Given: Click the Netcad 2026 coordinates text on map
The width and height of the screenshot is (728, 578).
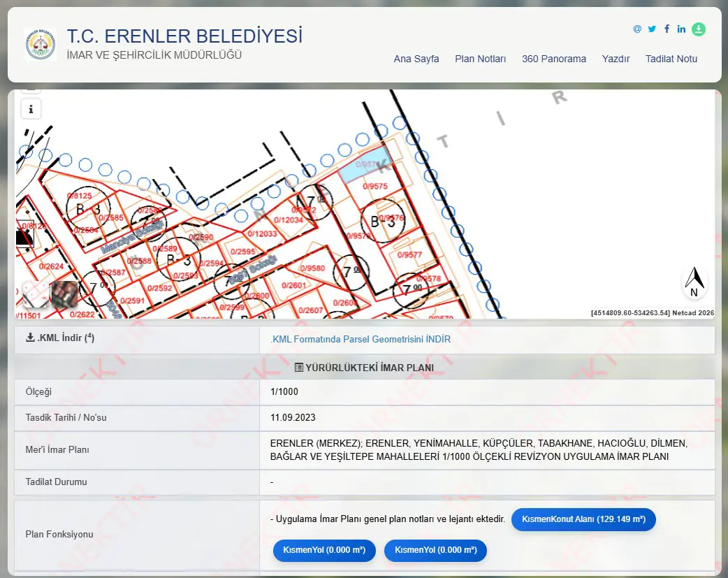Looking at the screenshot, I should pos(653,312).
